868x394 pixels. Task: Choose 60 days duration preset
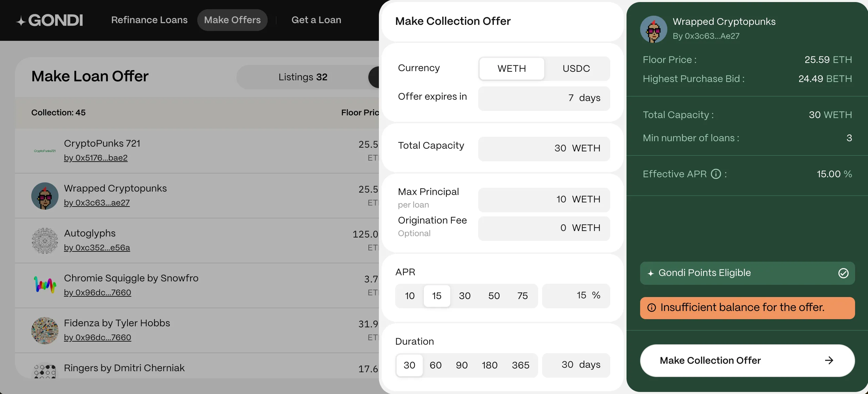(x=436, y=365)
